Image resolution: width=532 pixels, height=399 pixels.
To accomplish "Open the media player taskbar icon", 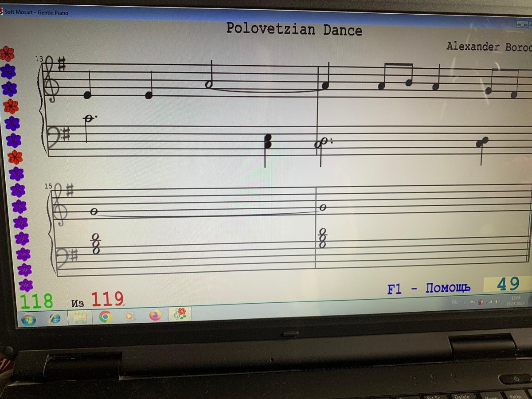I will pyautogui.click(x=129, y=316).
